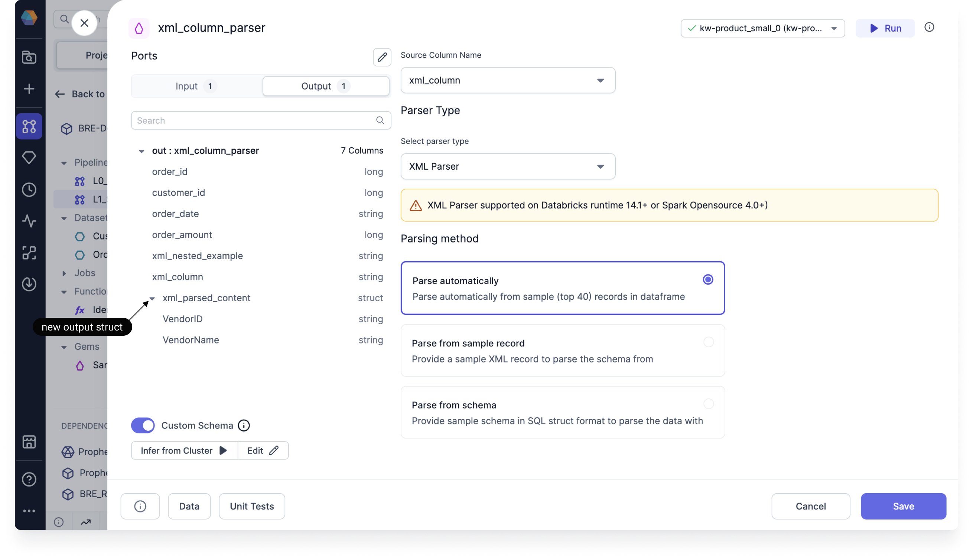
Task: Click the info icon beside Custom Schema
Action: pyautogui.click(x=244, y=426)
